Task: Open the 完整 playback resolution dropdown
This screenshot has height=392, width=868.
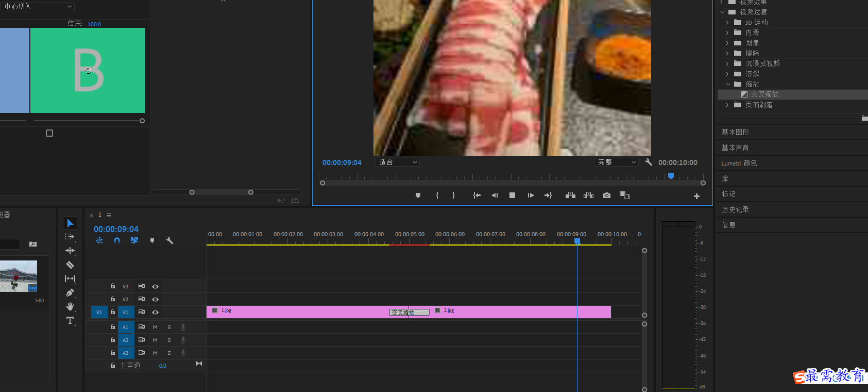Action: click(616, 162)
